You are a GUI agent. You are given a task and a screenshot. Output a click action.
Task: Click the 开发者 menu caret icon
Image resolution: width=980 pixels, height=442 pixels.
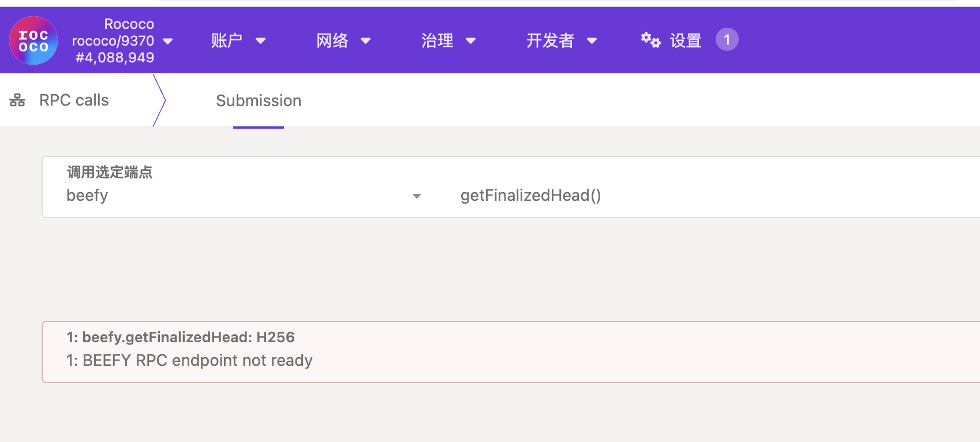click(x=592, y=41)
